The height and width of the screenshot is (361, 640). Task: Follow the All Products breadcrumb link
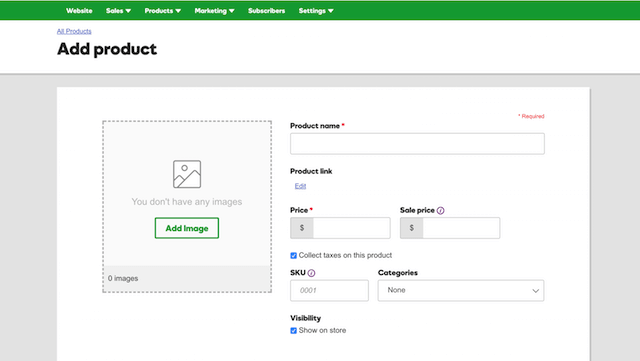point(74,31)
